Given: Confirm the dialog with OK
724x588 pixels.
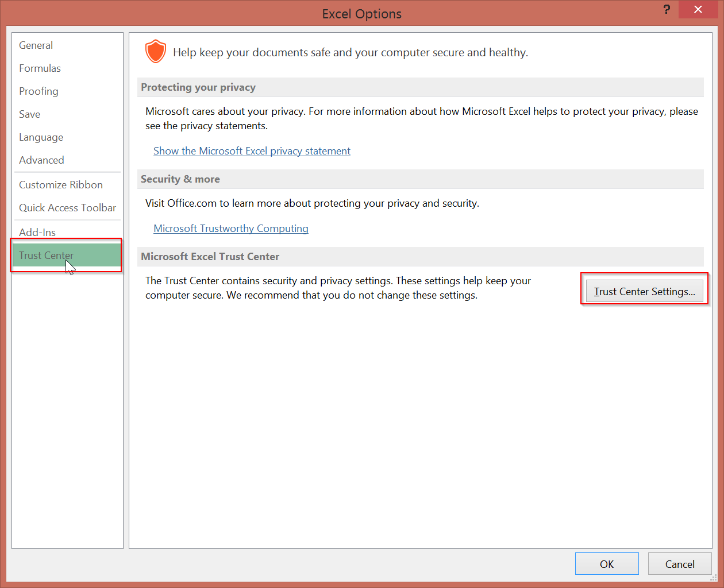Looking at the screenshot, I should click(x=607, y=564).
